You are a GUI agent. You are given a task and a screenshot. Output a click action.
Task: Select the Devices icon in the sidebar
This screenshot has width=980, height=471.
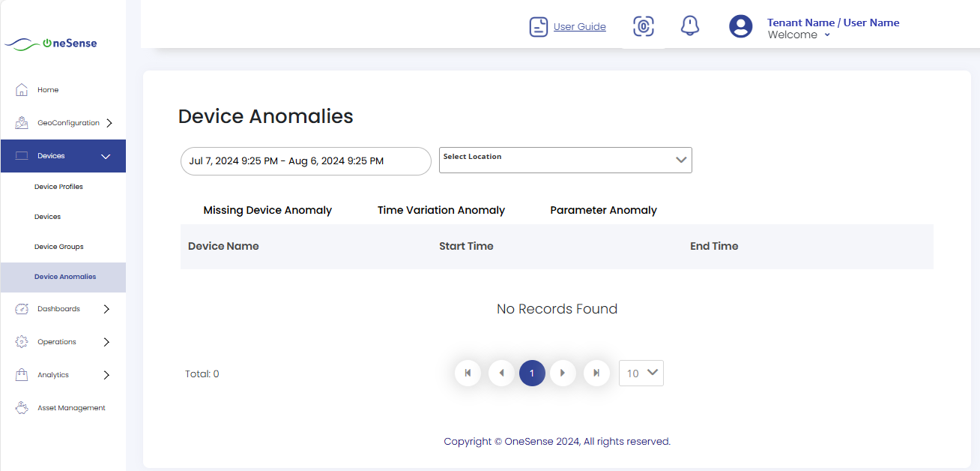(20, 155)
